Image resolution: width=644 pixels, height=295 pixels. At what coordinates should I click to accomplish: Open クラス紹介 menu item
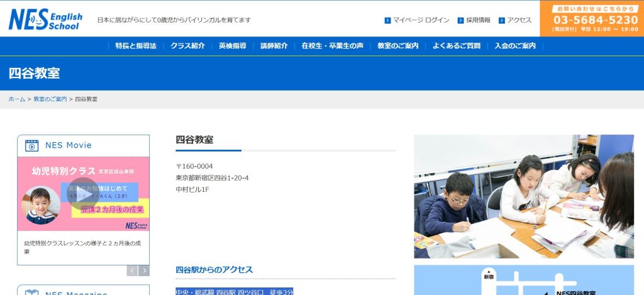[187, 46]
